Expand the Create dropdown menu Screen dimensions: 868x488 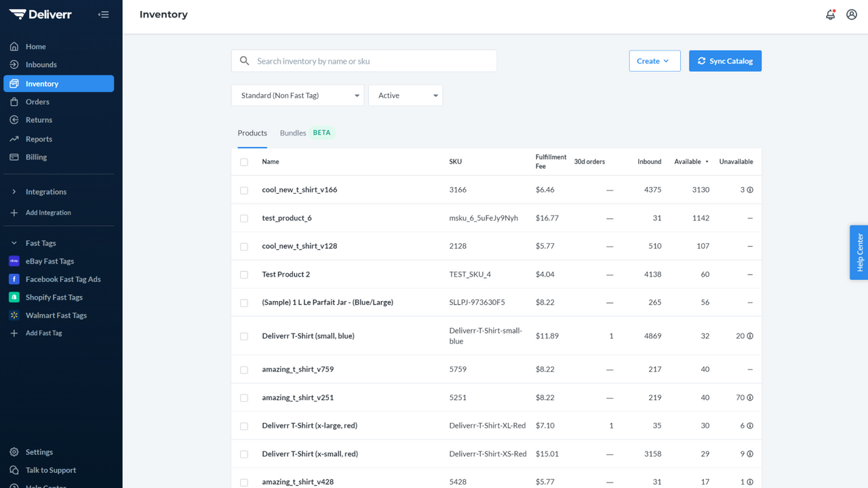(654, 60)
